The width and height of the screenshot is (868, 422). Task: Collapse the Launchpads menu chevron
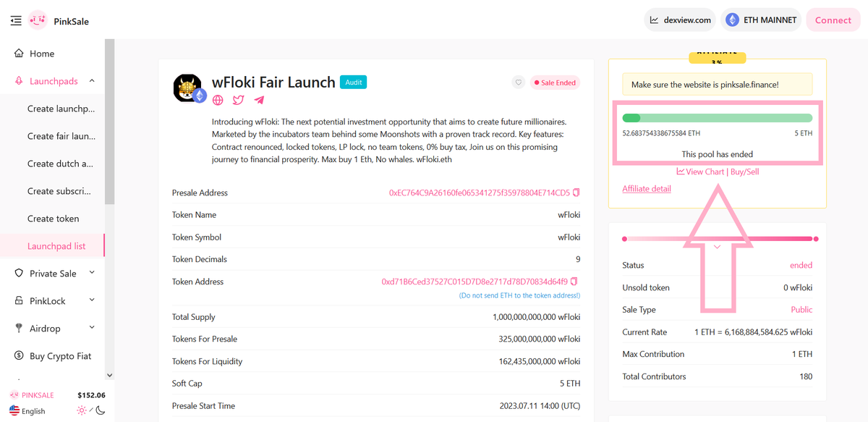[x=92, y=81]
